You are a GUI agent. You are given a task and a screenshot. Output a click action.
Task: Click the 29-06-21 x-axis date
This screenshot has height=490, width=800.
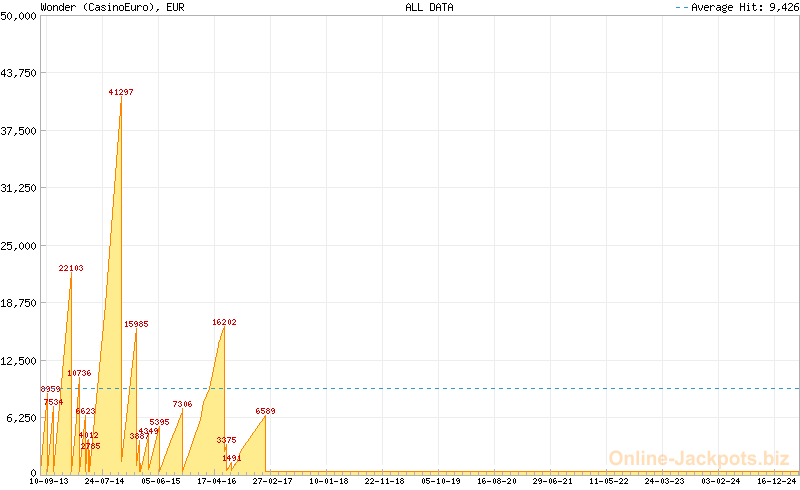pos(552,481)
